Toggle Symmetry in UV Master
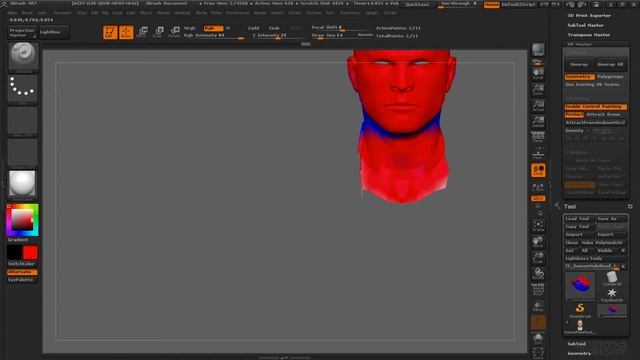640x360 pixels. coord(579,77)
